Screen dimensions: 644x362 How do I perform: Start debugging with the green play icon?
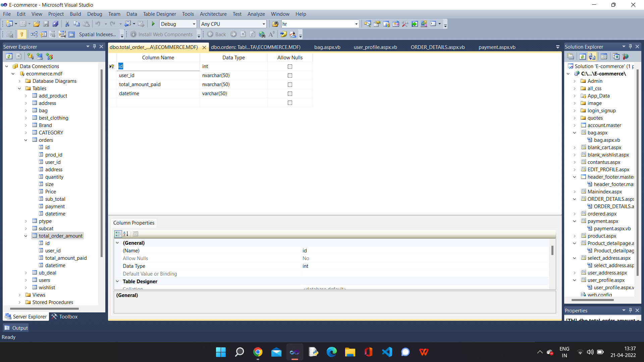[153, 24]
